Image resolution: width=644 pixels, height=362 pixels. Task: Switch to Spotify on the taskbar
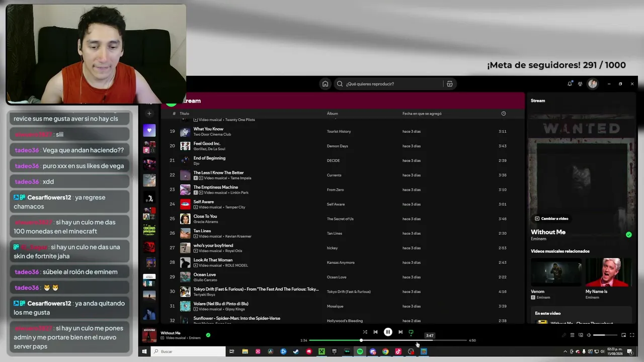pos(360,351)
